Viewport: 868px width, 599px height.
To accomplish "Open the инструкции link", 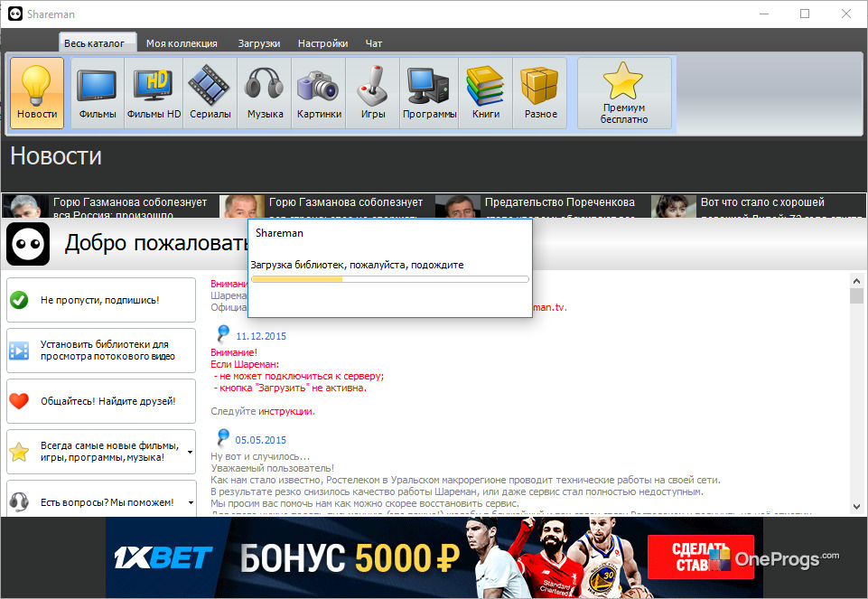I will pyautogui.click(x=285, y=411).
